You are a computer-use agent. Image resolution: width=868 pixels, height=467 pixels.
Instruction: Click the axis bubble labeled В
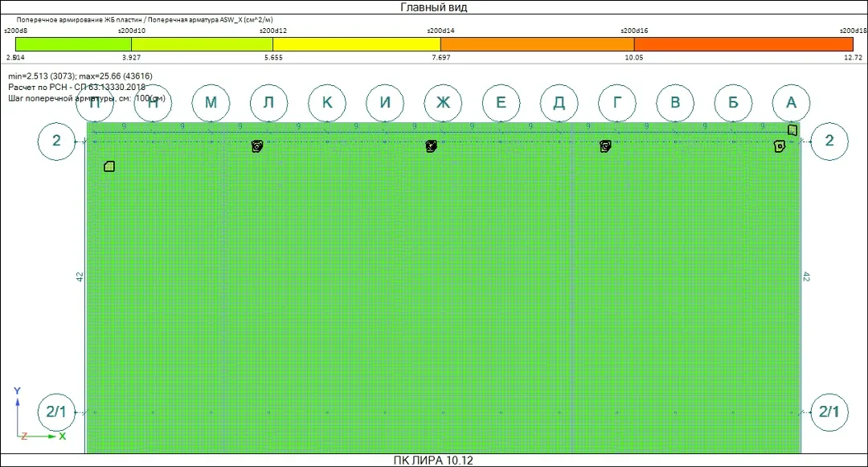[x=675, y=103]
